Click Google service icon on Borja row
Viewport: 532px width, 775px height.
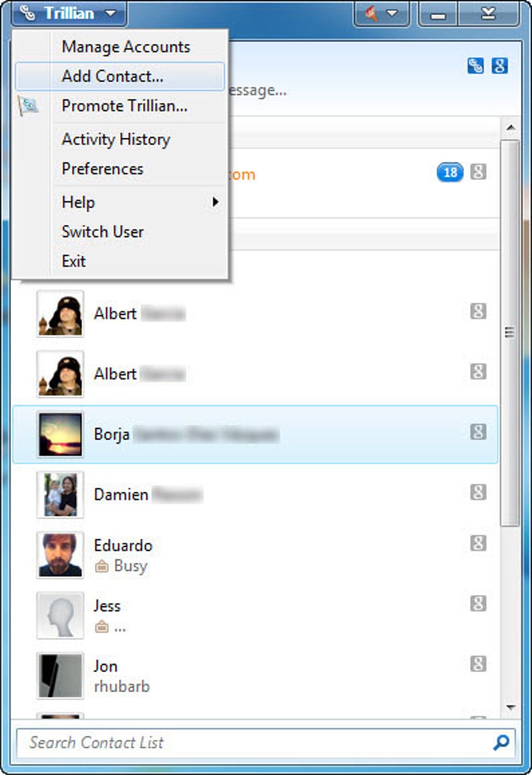[478, 432]
